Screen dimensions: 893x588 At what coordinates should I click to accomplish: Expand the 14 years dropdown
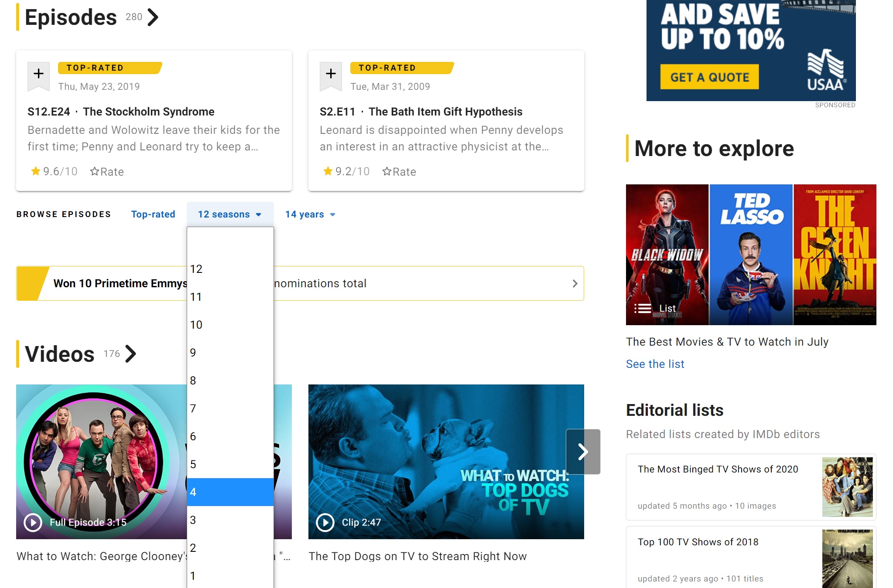(310, 214)
